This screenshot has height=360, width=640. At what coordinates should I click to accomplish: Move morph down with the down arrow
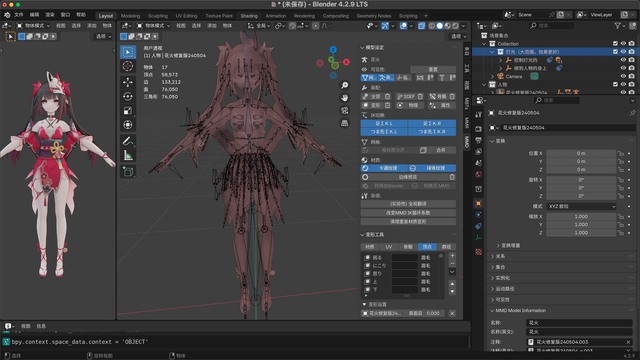click(x=452, y=291)
